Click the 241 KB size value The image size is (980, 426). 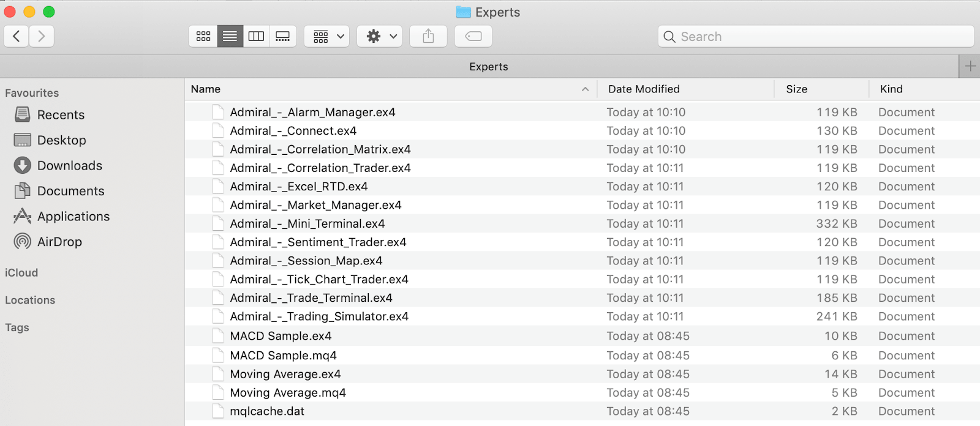point(837,316)
